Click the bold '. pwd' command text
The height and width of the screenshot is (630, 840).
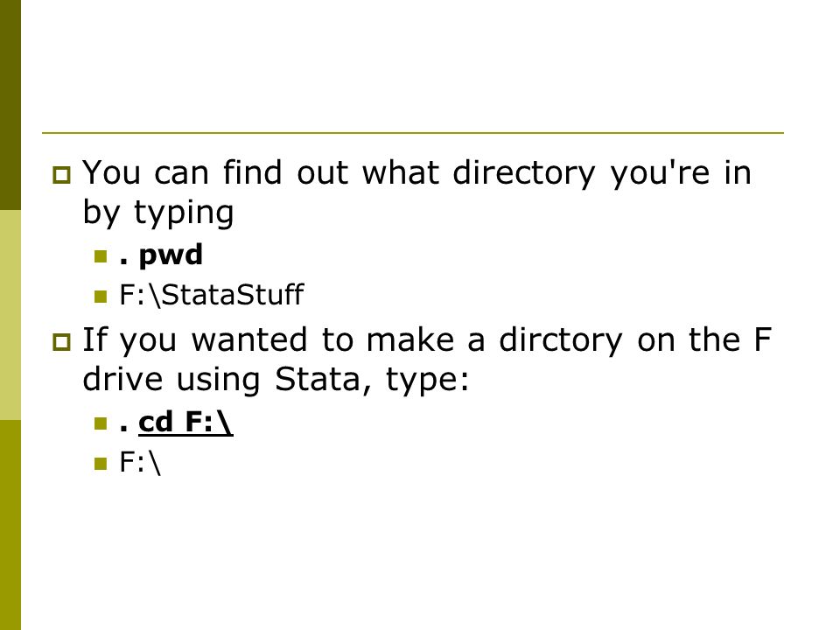pos(161,255)
